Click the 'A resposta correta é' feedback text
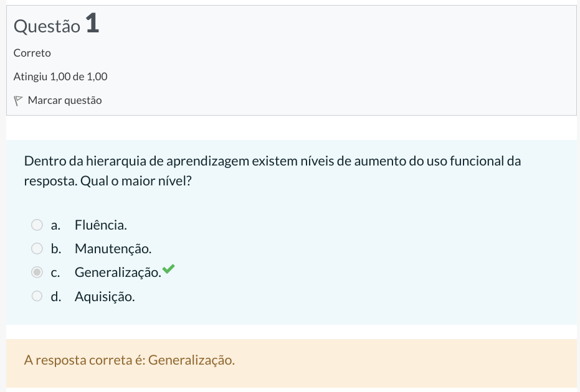The width and height of the screenshot is (580, 392). pyautogui.click(x=129, y=360)
